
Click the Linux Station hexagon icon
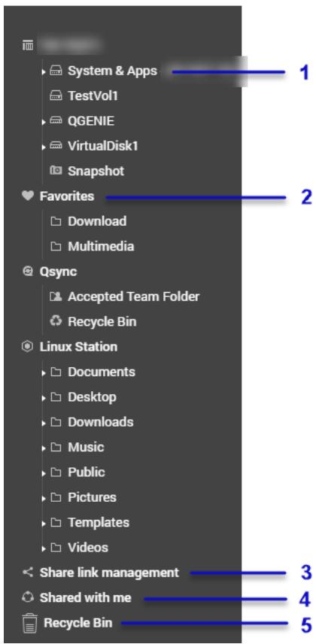27,347
